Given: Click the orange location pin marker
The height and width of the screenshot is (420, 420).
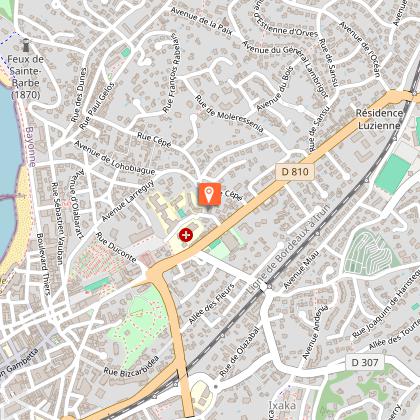Looking at the screenshot, I should click(x=209, y=194).
